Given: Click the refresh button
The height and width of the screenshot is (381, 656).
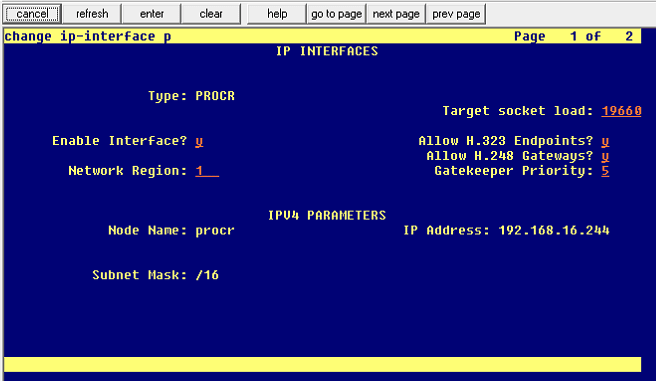Looking at the screenshot, I should coord(92,14).
